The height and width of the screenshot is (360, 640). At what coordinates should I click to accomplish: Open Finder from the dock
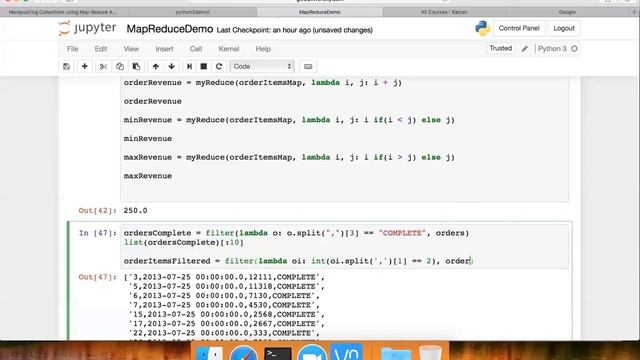[x=209, y=353]
